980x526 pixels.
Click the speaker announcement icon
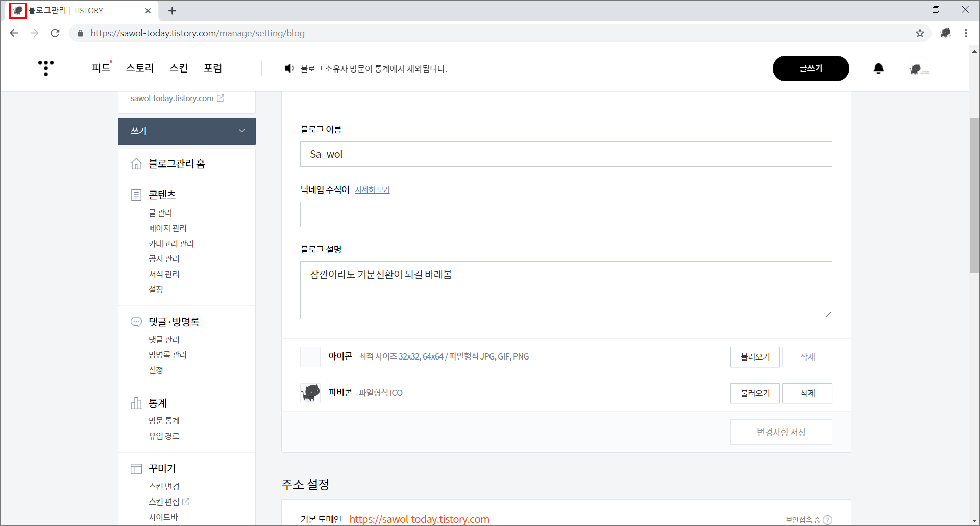click(289, 68)
